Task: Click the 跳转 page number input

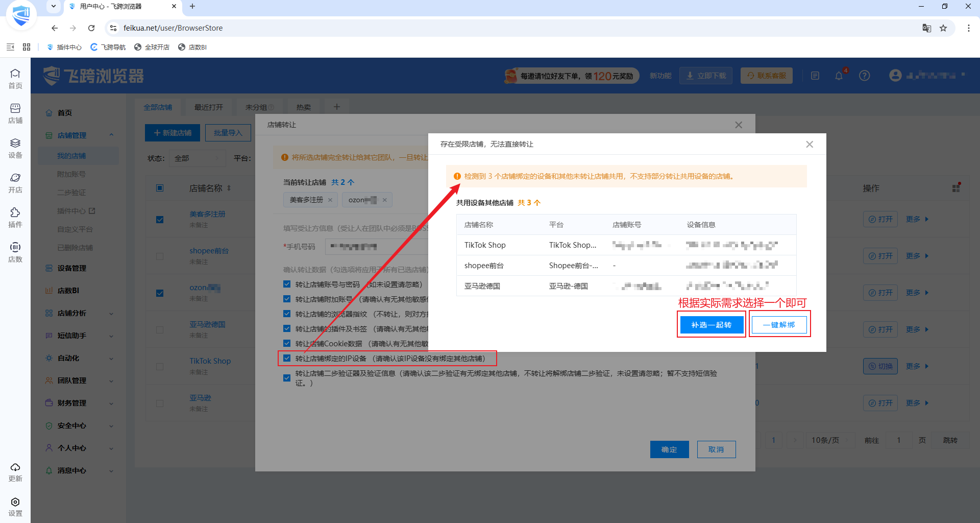Action: pyautogui.click(x=898, y=440)
